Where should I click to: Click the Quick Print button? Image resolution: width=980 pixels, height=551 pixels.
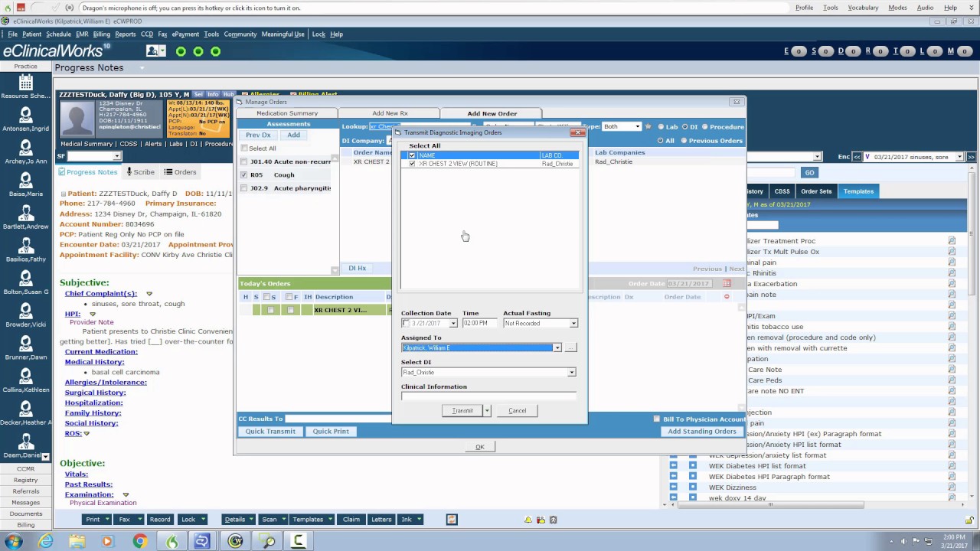point(331,432)
